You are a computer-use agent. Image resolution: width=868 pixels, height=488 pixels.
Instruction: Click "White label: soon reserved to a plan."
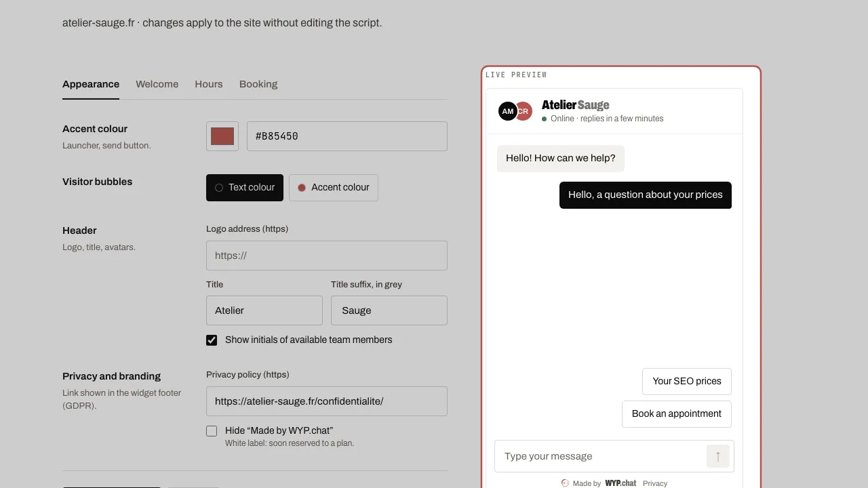[290, 443]
